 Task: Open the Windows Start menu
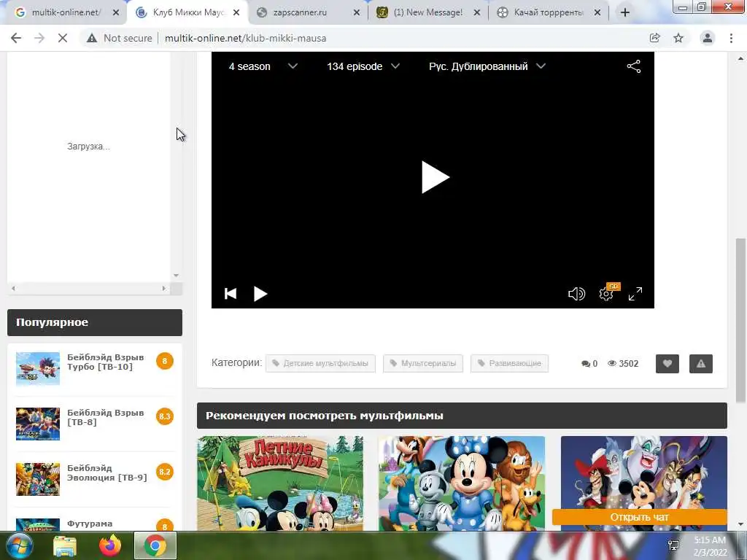pyautogui.click(x=18, y=545)
